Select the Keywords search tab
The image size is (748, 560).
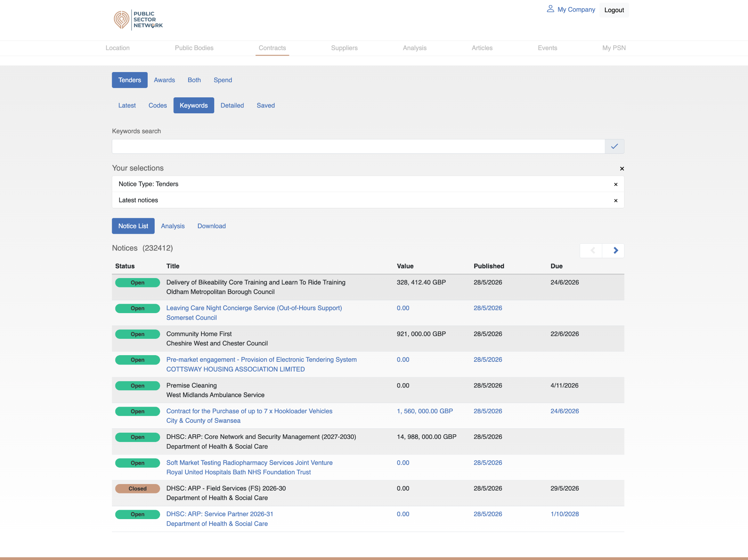(x=194, y=105)
